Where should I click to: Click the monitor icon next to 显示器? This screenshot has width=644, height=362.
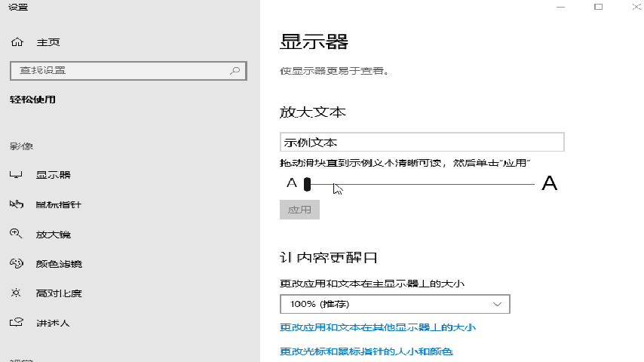click(17, 175)
